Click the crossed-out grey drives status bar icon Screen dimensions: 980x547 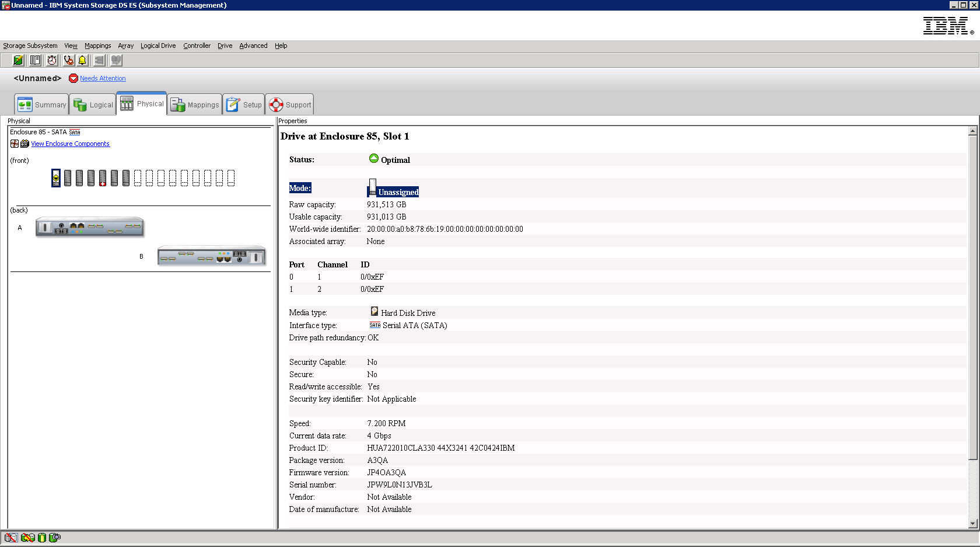point(11,538)
